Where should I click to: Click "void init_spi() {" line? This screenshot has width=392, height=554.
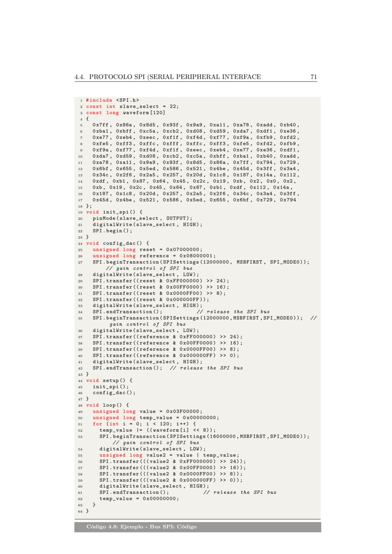(x=114, y=212)
